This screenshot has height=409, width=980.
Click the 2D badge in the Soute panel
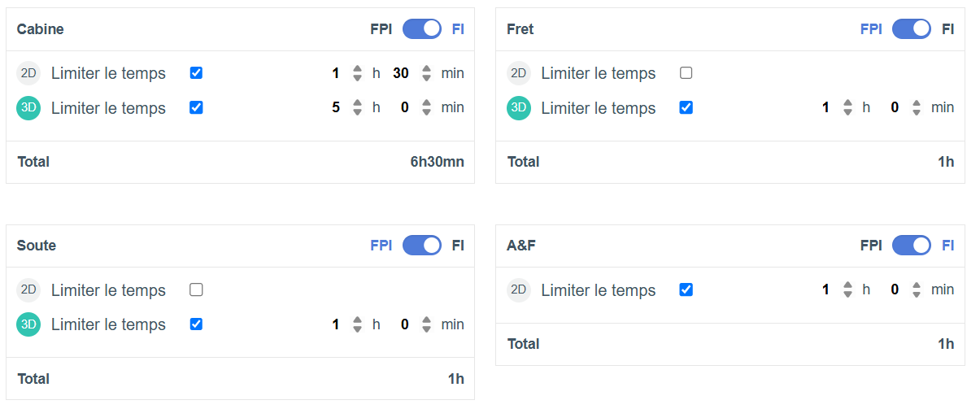[x=28, y=290]
